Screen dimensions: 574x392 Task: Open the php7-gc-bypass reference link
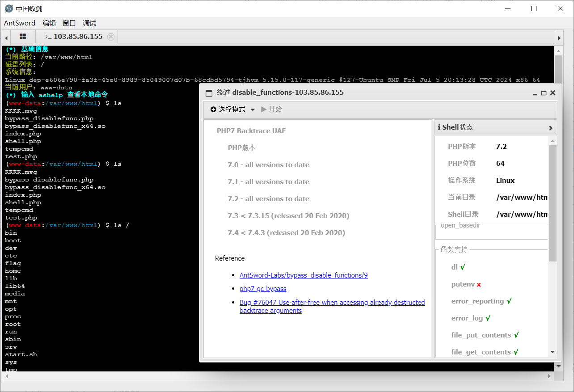pos(263,289)
